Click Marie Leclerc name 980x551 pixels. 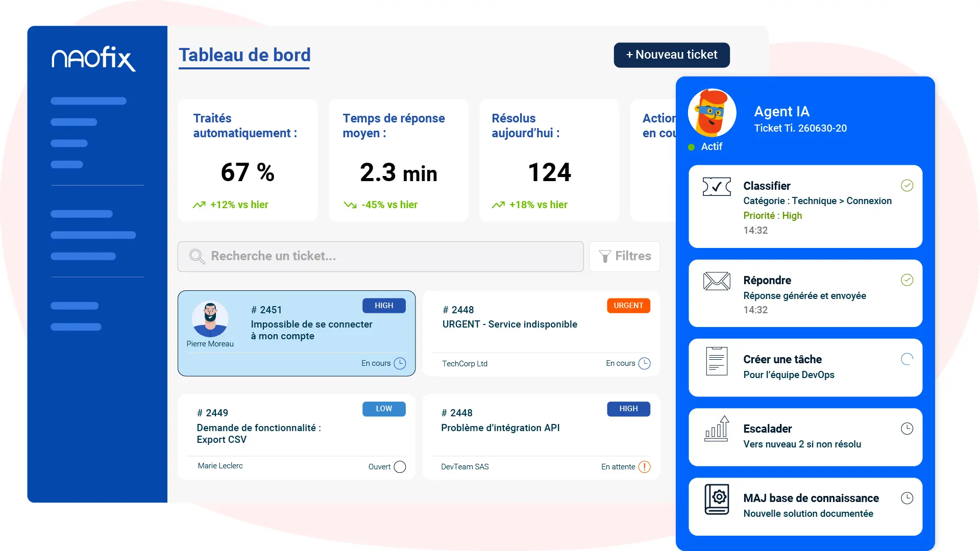click(x=220, y=466)
